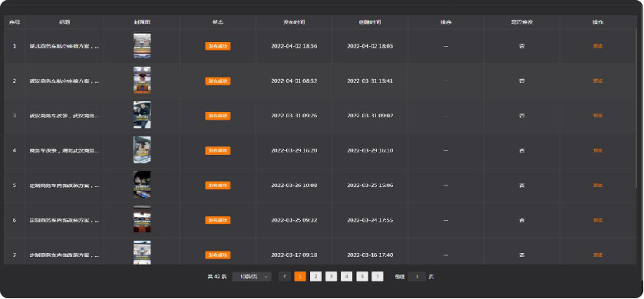This screenshot has width=644, height=299.
Task: Go to the next page with the right arrow
Action: 377,277
